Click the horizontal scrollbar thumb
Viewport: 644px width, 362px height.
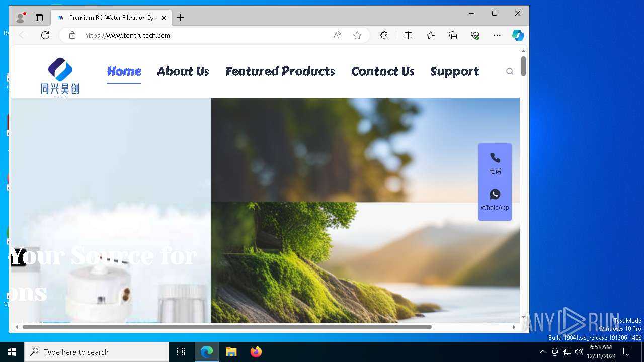(x=227, y=327)
